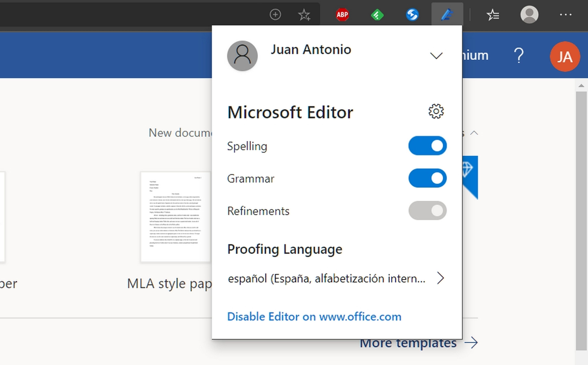Open Microsoft Editor settings gear
Image resolution: width=588 pixels, height=365 pixels.
(436, 111)
